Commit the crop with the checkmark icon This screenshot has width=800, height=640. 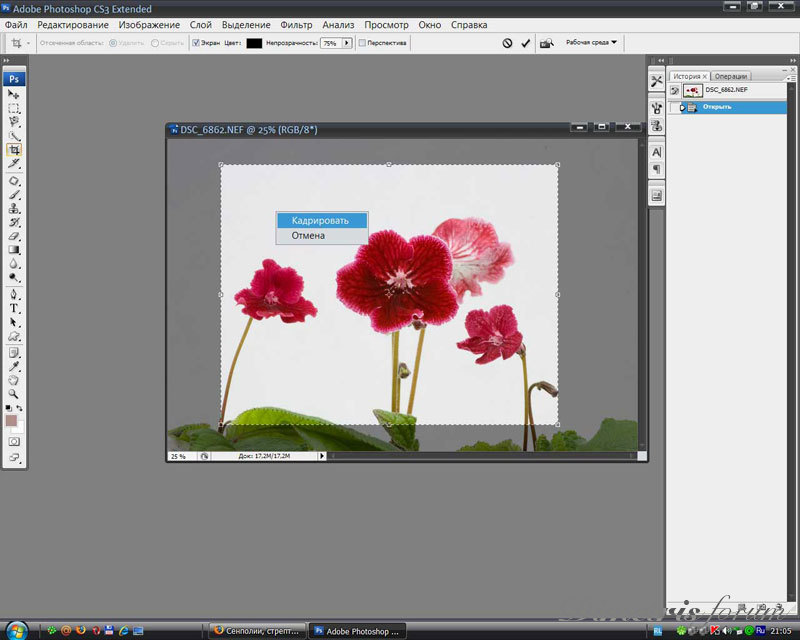(525, 44)
